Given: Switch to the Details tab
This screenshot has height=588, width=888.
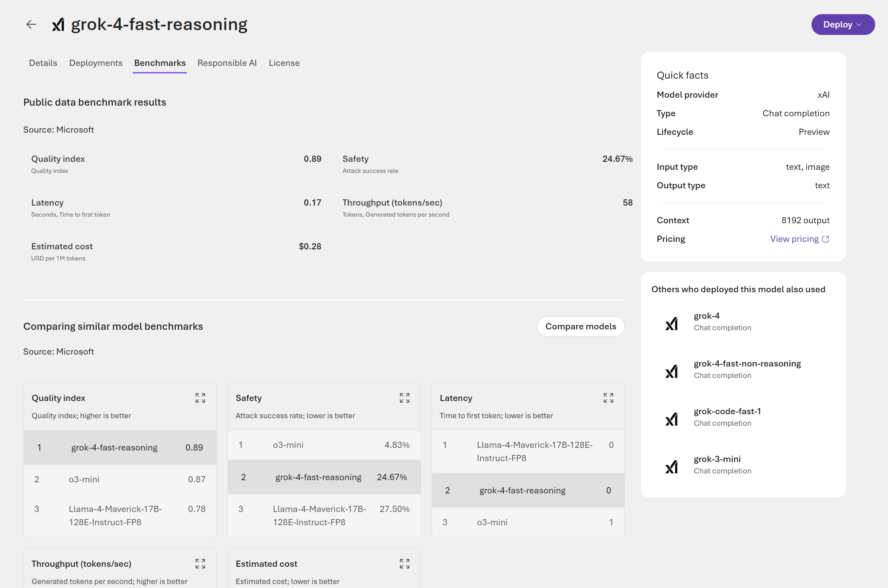Looking at the screenshot, I should pos(42,63).
